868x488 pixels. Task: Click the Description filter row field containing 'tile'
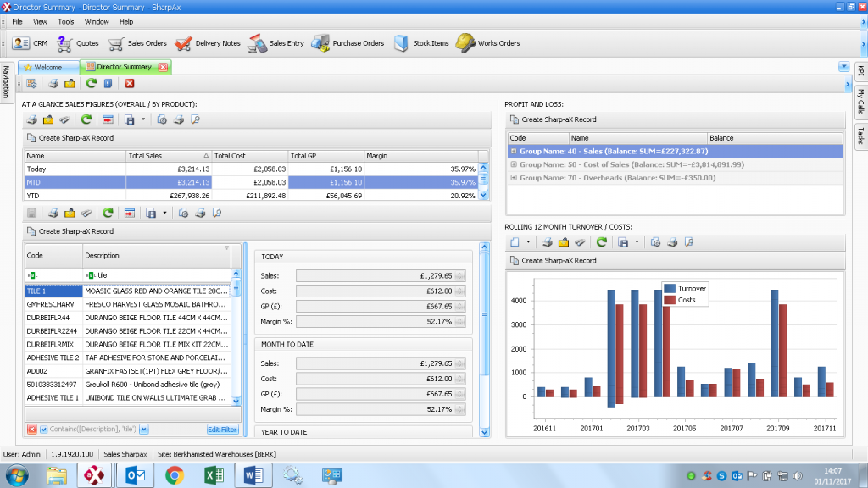coord(156,275)
